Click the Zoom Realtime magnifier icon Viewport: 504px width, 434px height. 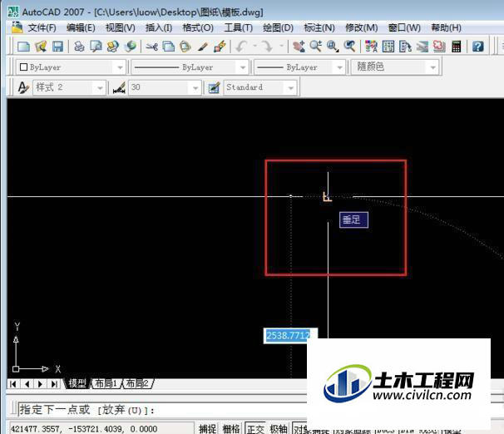point(316,47)
